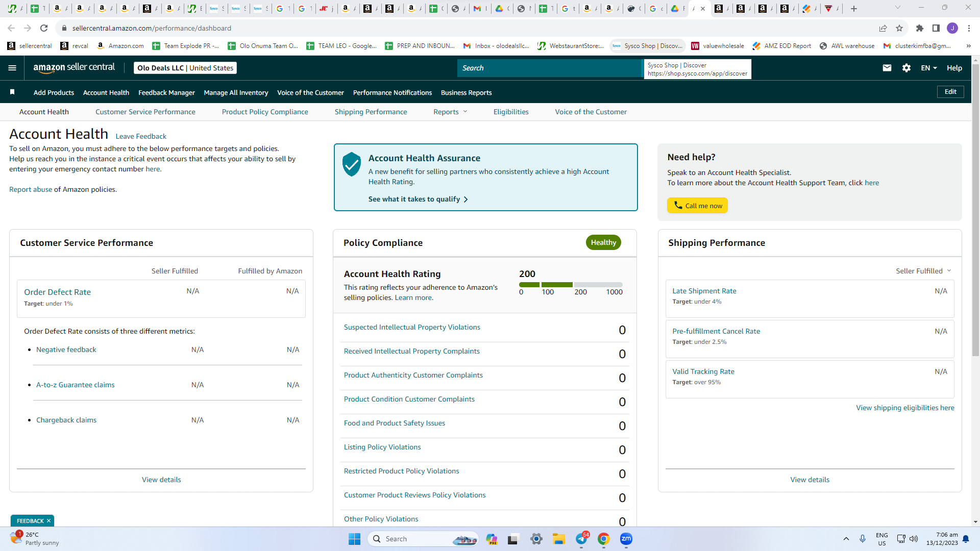The image size is (980, 551).
Task: Open Listing Policy Violations link
Action: (382, 447)
